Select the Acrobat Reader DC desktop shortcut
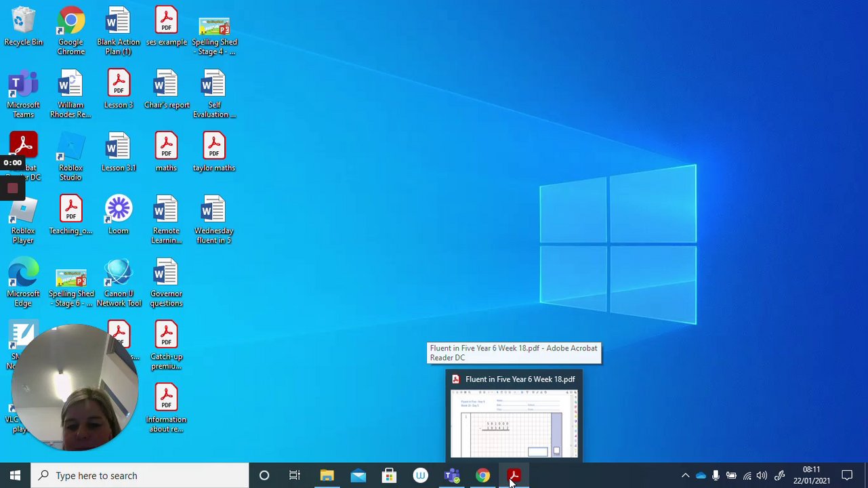The image size is (868, 488). coord(23,157)
